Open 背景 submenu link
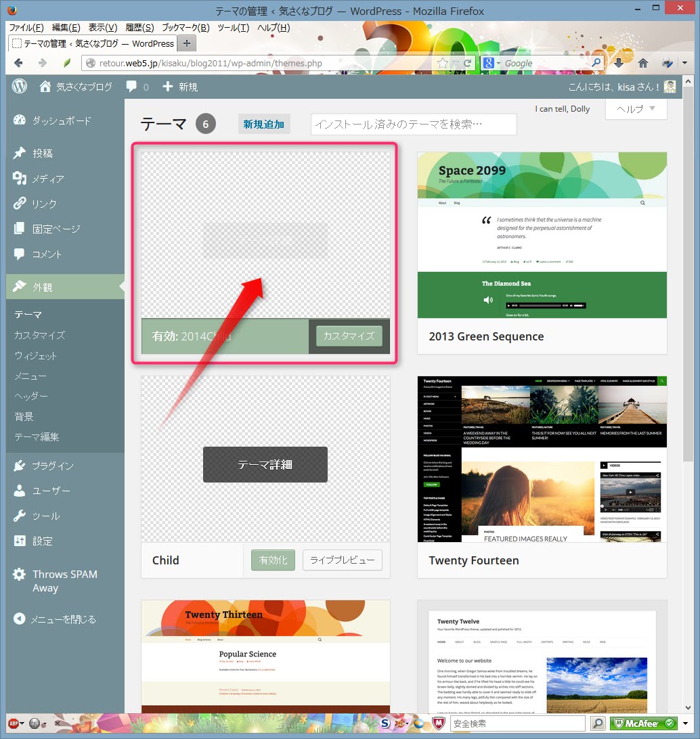 point(24,417)
